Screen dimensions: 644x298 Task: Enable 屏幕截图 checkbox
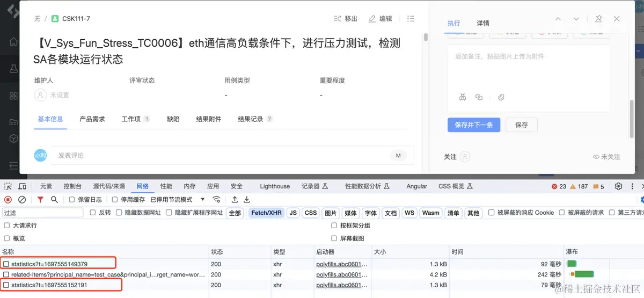pyautogui.click(x=334, y=238)
